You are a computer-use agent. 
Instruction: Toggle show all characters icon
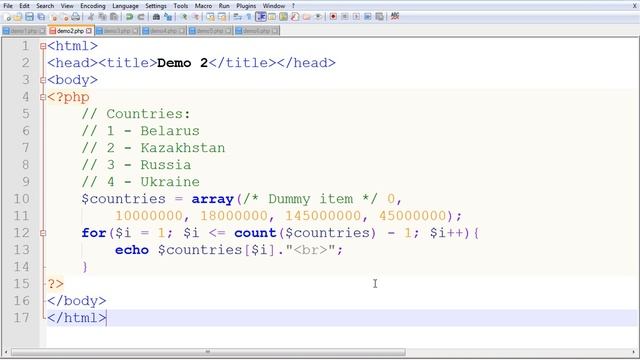point(249,17)
